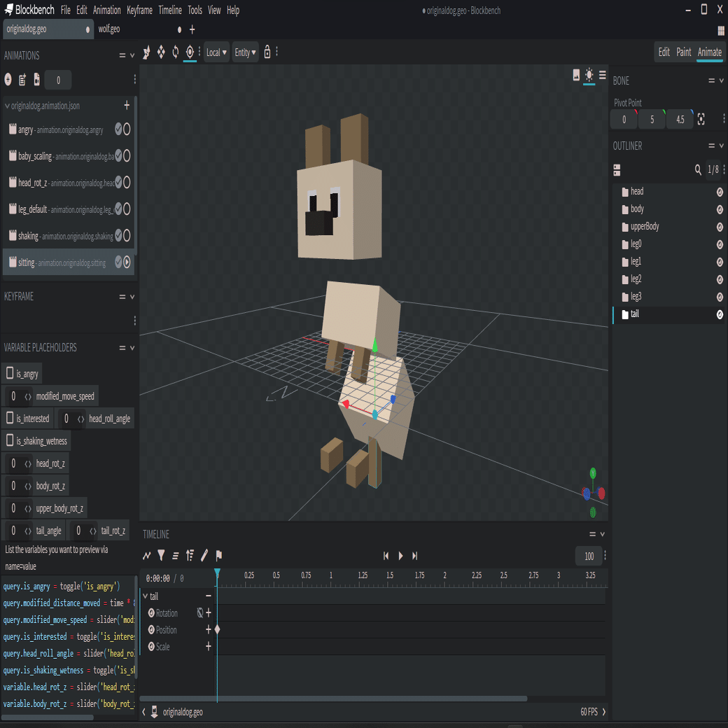Image resolution: width=728 pixels, height=728 pixels.
Task: Select the leg2 bone in outliner
Action: (636, 279)
